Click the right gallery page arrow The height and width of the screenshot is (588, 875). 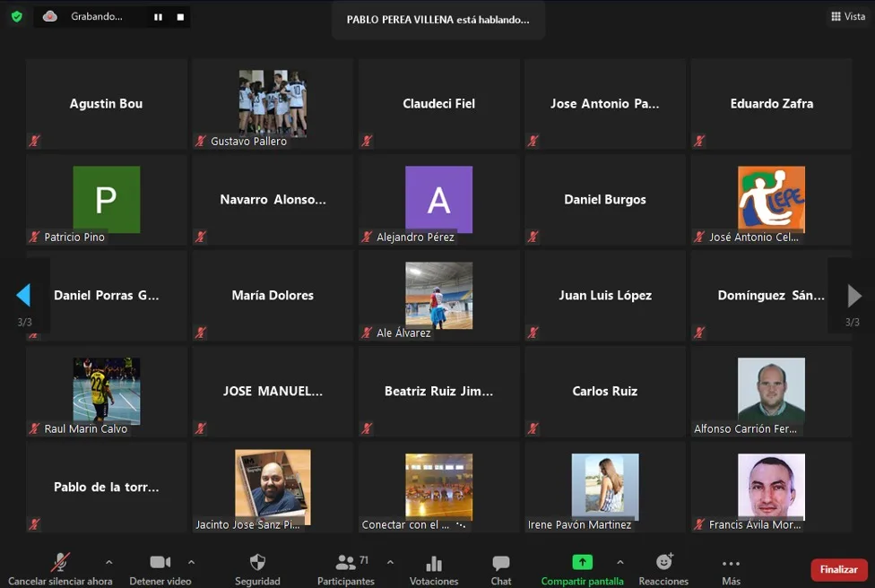(853, 295)
